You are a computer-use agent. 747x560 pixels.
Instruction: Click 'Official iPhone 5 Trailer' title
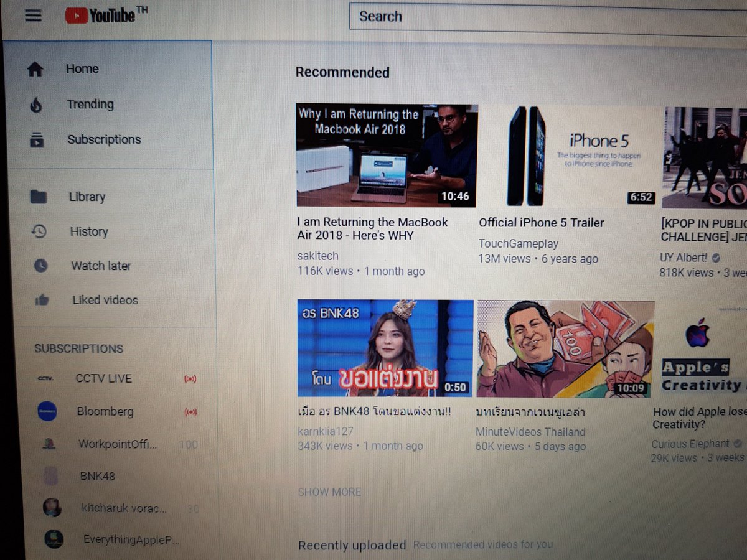click(x=542, y=223)
